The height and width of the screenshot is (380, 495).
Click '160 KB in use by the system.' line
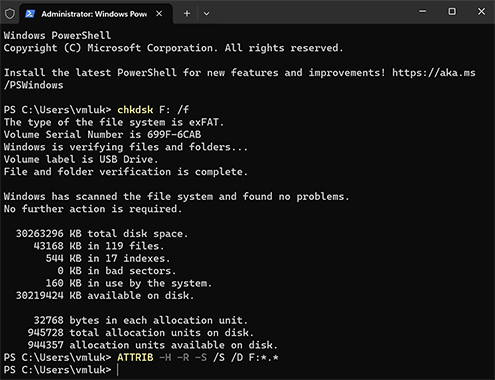pyautogui.click(x=129, y=283)
